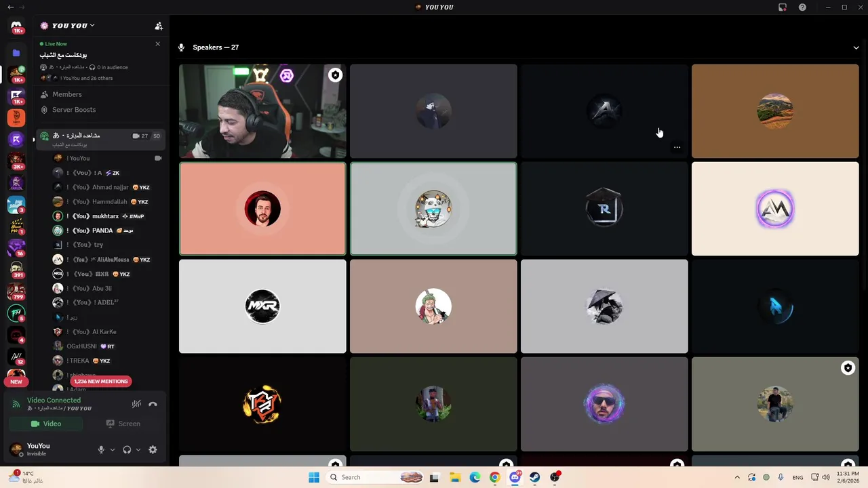Open User Settings gear

pyautogui.click(x=153, y=449)
